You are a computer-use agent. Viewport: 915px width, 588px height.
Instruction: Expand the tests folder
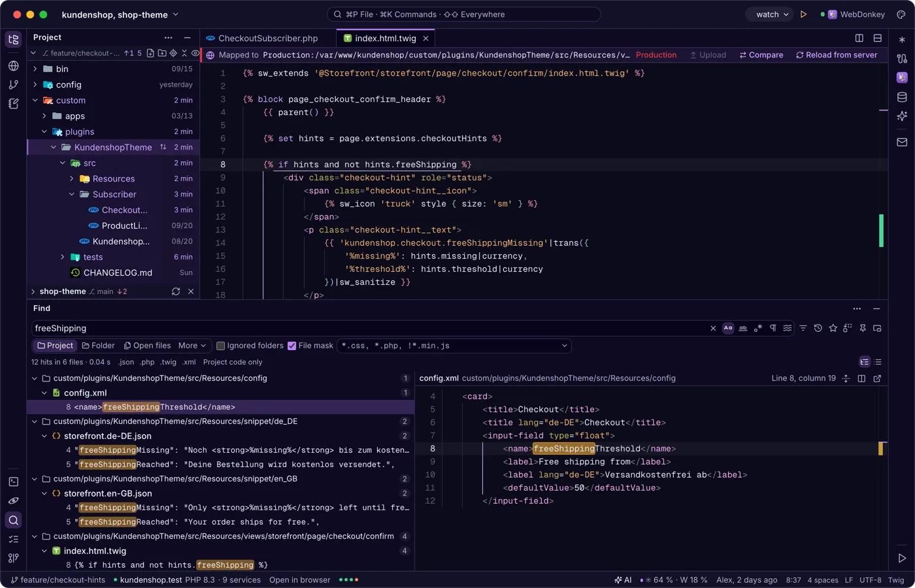63,257
